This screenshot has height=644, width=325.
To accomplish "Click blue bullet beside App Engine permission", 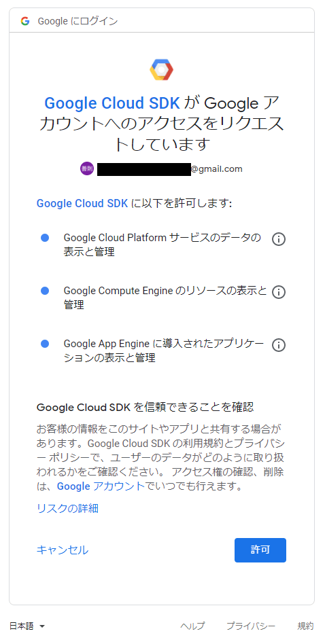I will point(45,344).
